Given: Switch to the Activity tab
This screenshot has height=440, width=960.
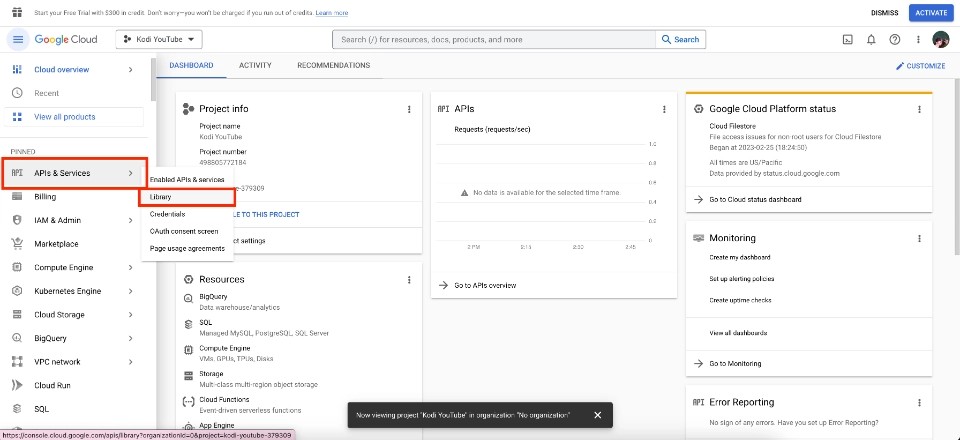Looking at the screenshot, I should 255,65.
